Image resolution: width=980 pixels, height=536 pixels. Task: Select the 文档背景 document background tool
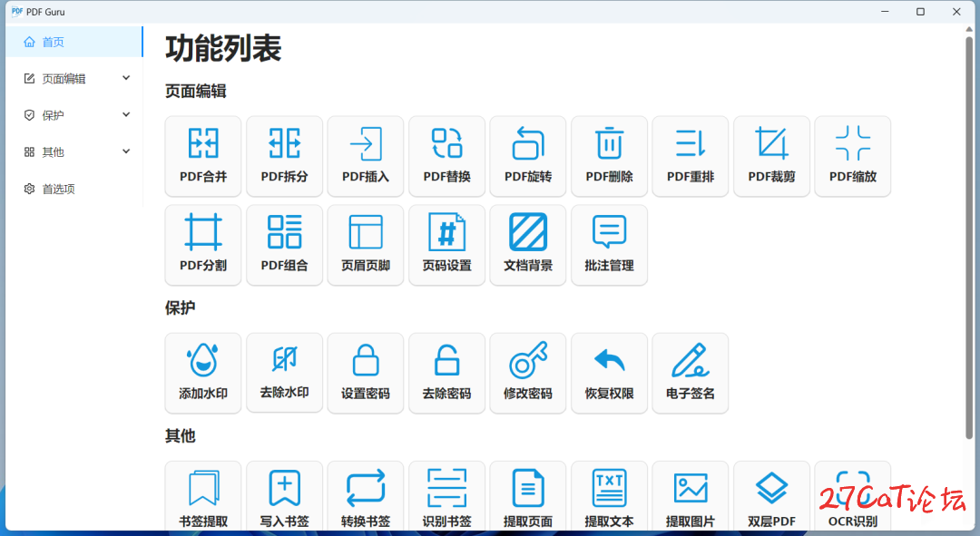click(528, 245)
